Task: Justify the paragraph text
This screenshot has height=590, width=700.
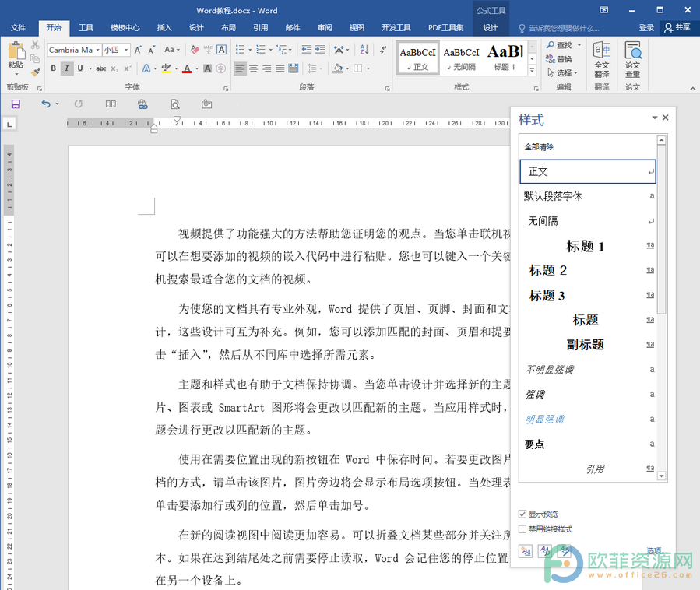Action: click(280, 68)
